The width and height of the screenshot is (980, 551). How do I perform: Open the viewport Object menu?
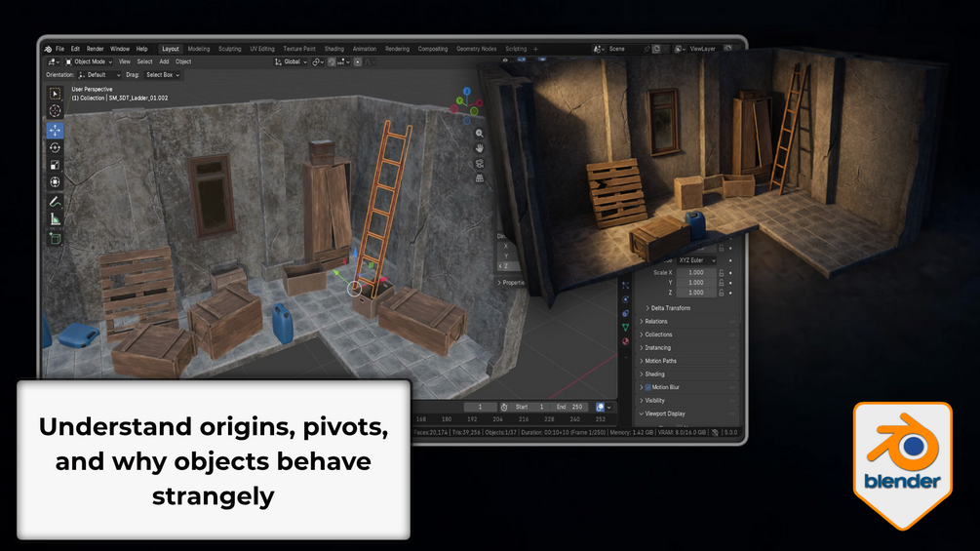coord(183,61)
